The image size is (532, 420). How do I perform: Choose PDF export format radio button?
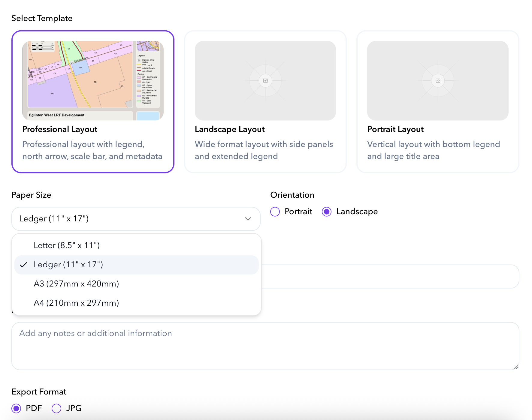16,408
